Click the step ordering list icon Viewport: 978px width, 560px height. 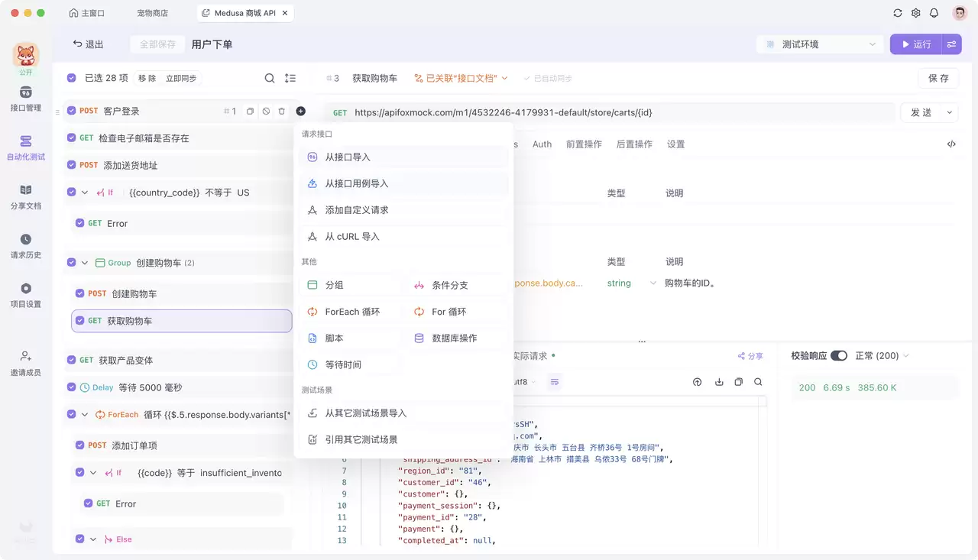tap(290, 78)
